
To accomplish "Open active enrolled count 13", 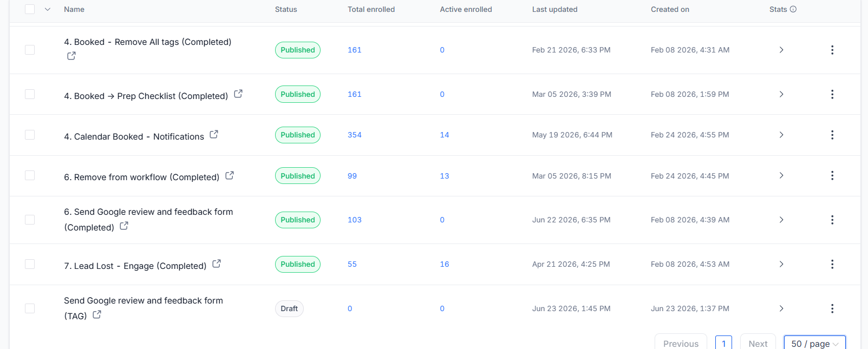I will tap(445, 176).
